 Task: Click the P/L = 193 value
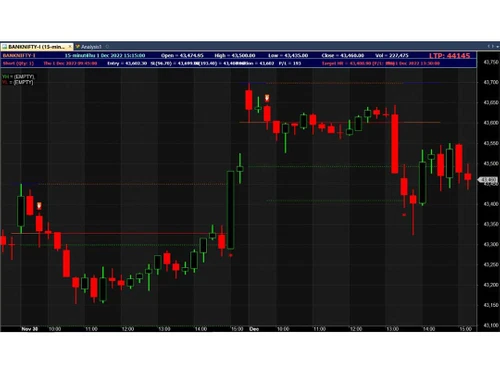[x=290, y=63]
